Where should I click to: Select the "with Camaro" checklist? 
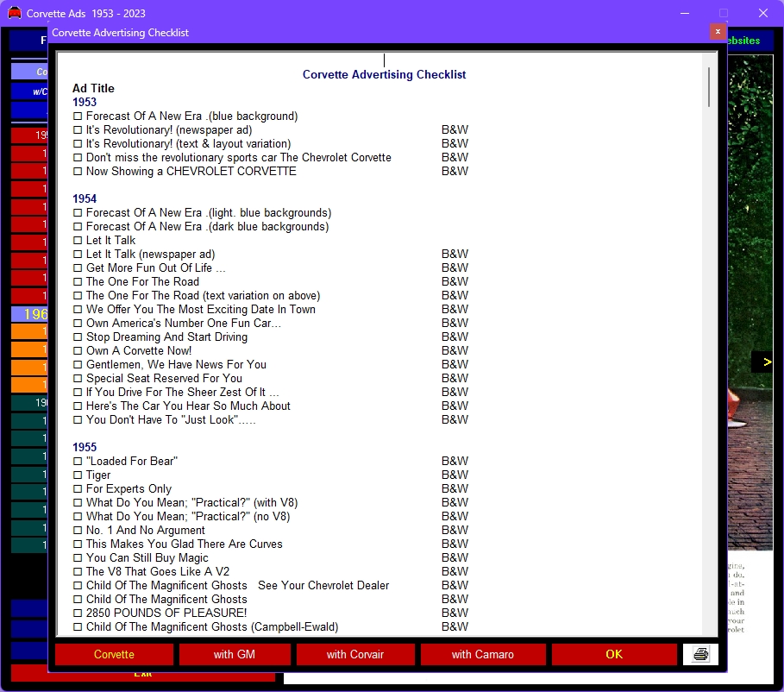483,654
